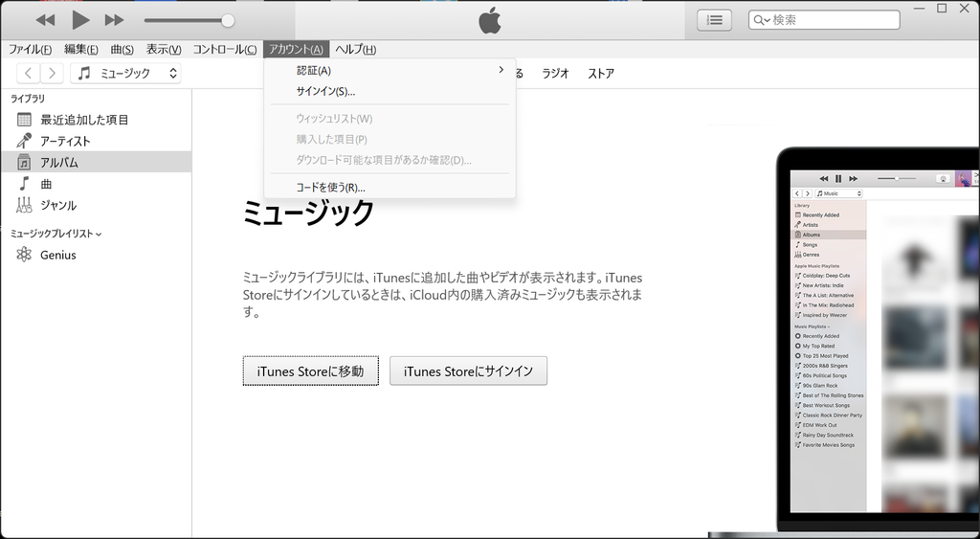Click the iTunes Storeに移動 button
This screenshot has height=539, width=980.
311,371
